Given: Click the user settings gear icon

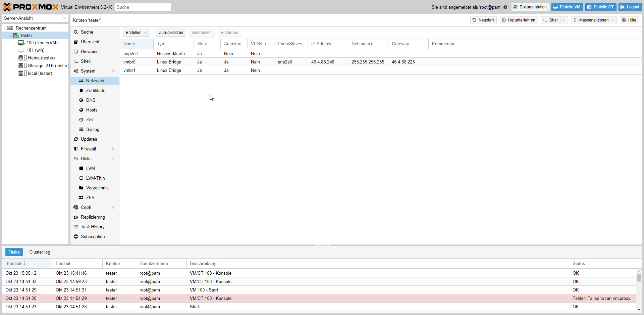Looking at the screenshot, I should tap(505, 7).
